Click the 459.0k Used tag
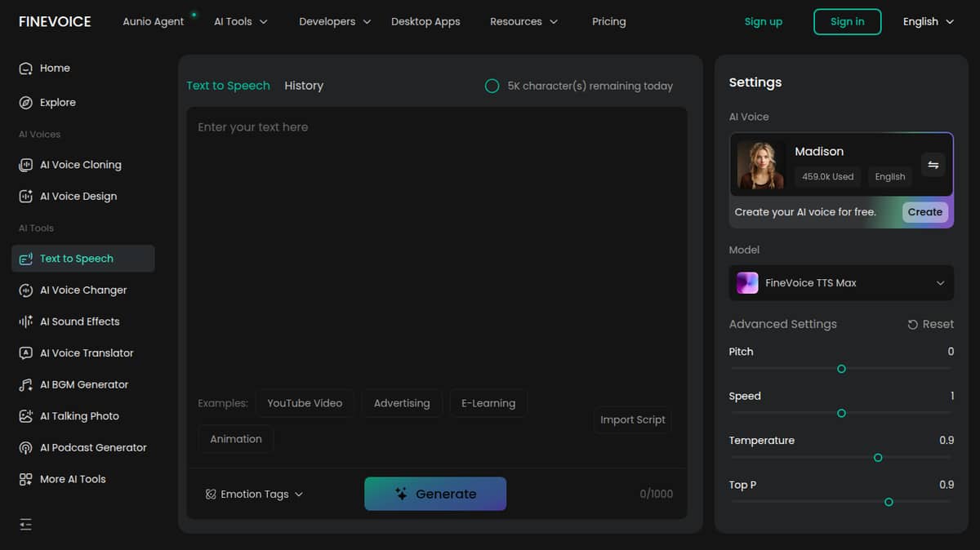Viewport: 980px width, 550px height. coord(827,177)
